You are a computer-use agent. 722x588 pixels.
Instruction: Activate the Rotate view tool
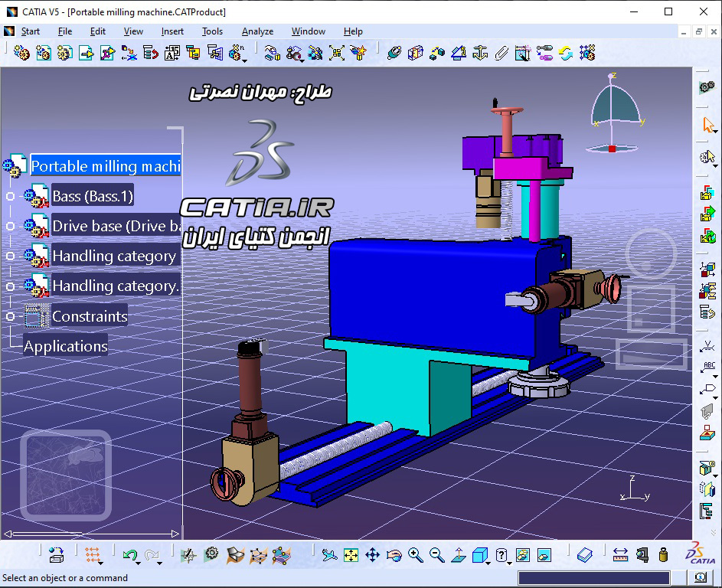394,555
